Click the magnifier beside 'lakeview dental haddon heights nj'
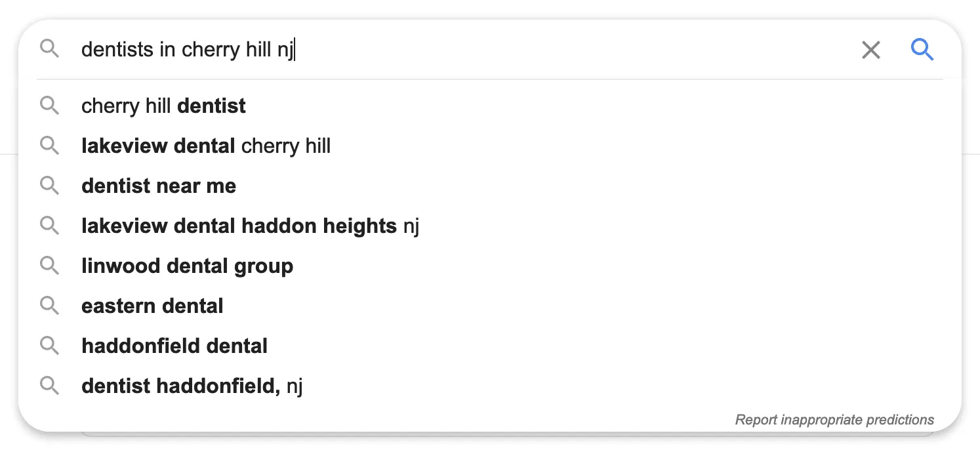This screenshot has width=980, height=454. tap(49, 226)
